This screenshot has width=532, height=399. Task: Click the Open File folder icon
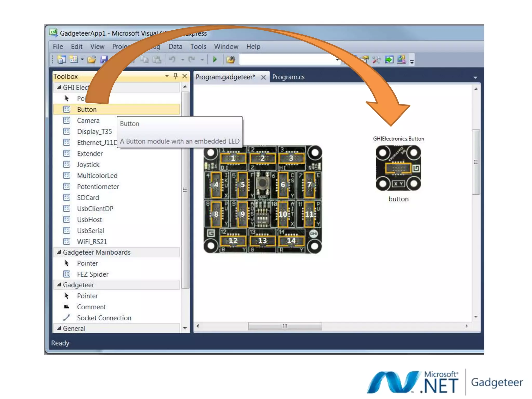point(91,59)
